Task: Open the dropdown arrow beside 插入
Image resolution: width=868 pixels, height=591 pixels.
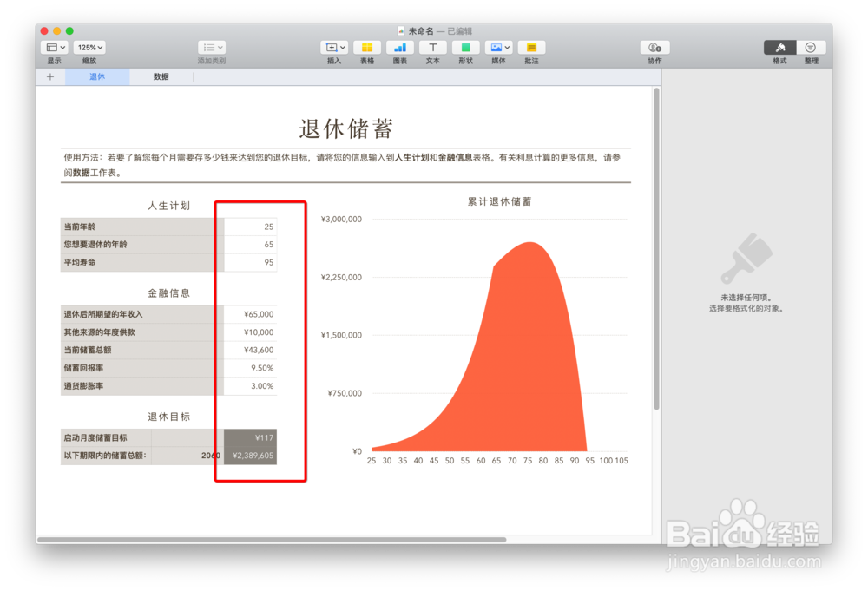Action: pyautogui.click(x=342, y=48)
